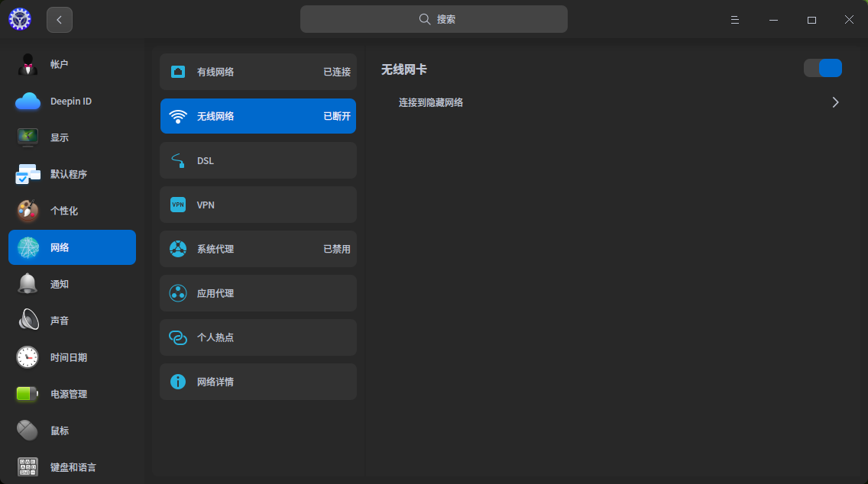Open the 应用代理 label entry
This screenshot has width=868, height=484.
click(x=215, y=293)
